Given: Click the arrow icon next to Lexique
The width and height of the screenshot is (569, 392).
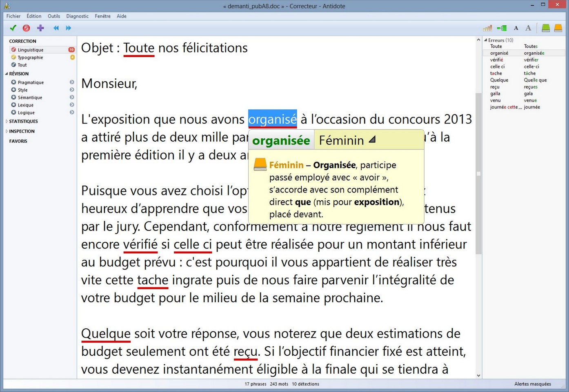Looking at the screenshot, I should tap(72, 105).
